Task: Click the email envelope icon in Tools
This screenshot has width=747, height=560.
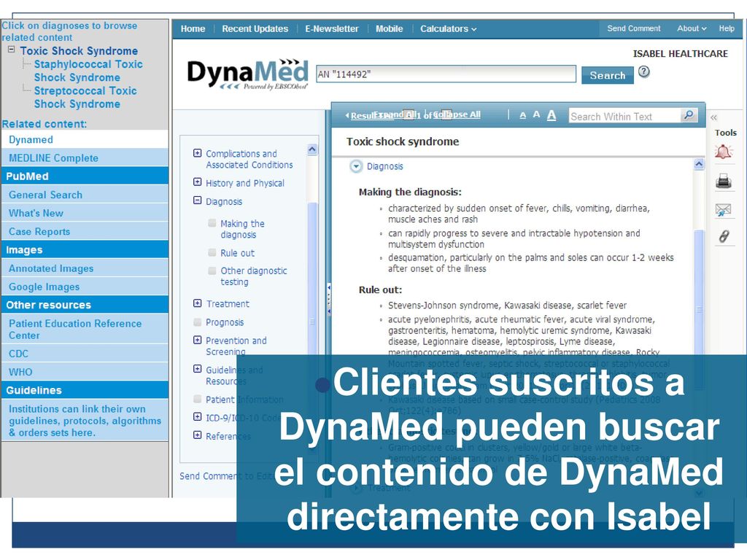Action: 723,209
